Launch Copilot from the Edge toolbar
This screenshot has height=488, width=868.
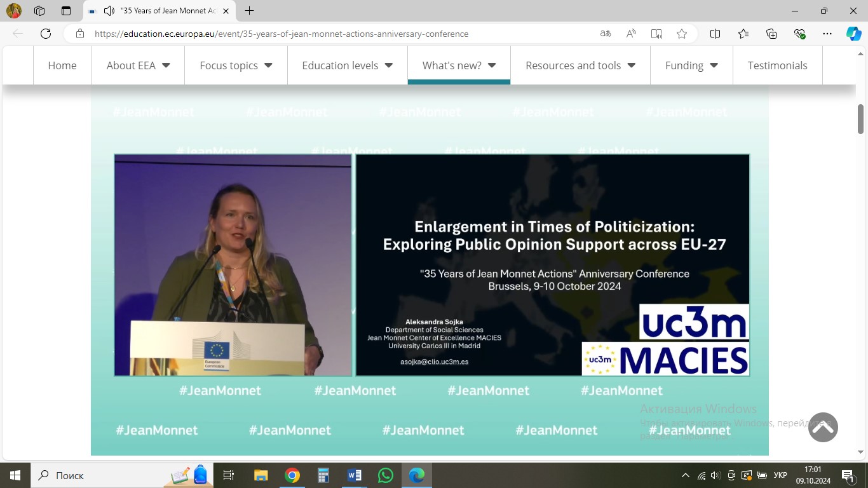click(x=853, y=34)
